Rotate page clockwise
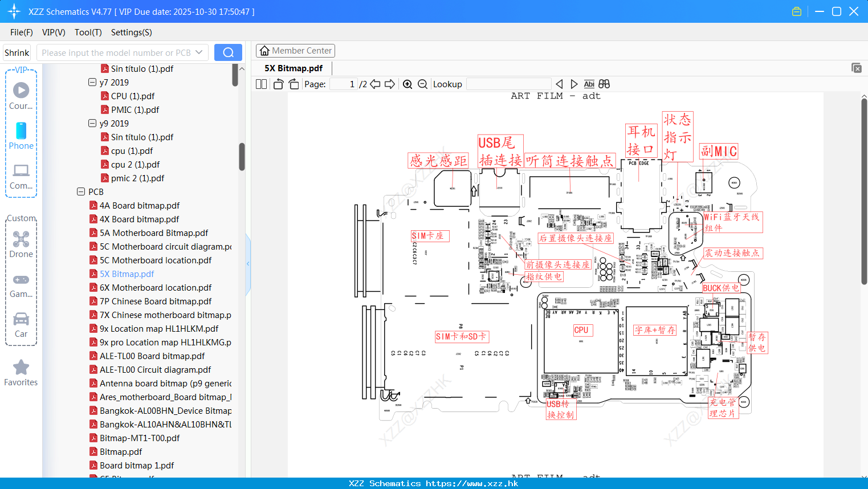Screen dimensions: 868x489 coord(294,84)
